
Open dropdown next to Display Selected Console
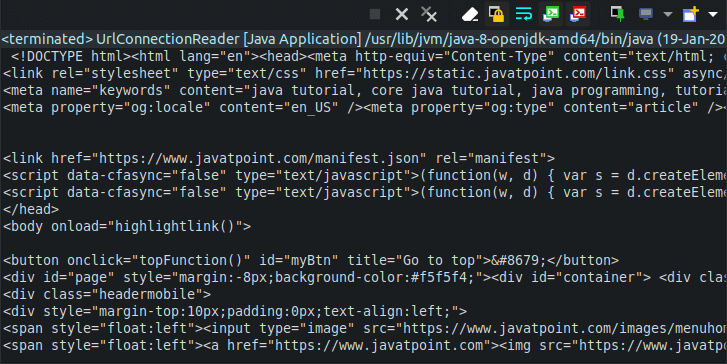click(x=668, y=14)
